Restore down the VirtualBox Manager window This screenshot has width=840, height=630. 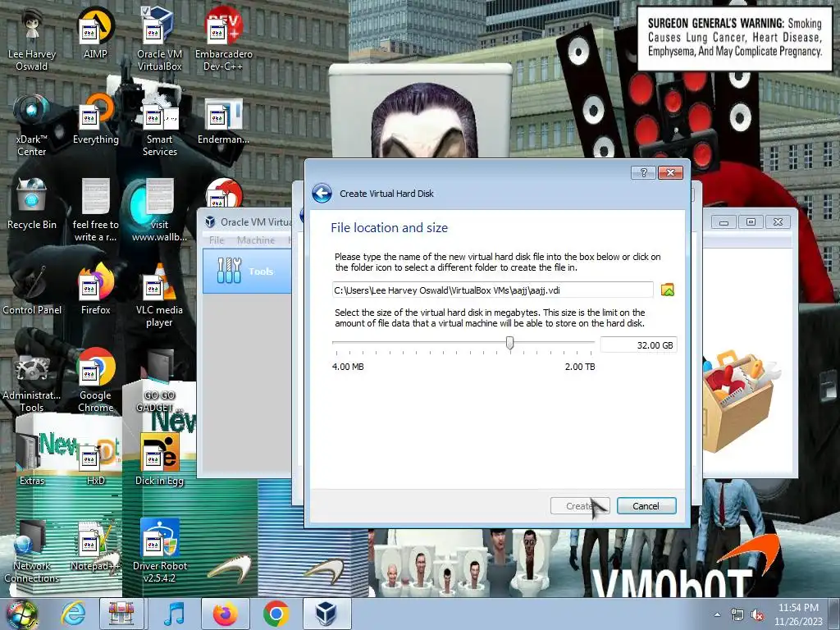(751, 221)
